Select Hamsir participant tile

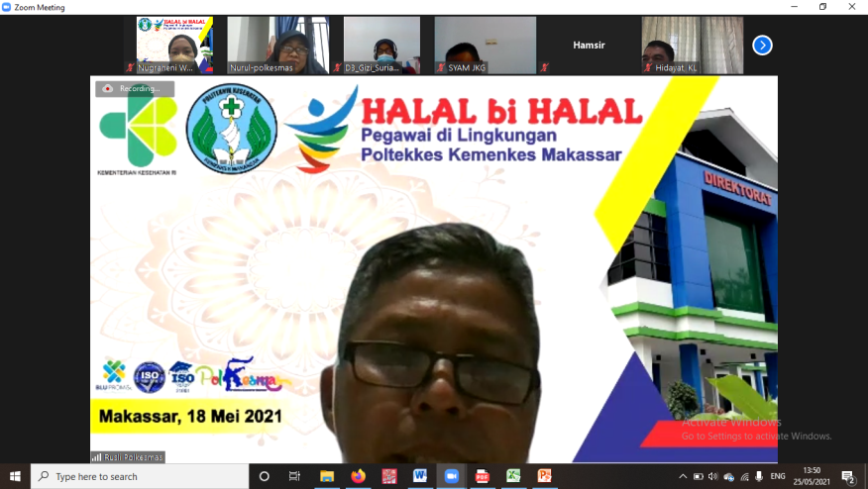click(x=589, y=46)
